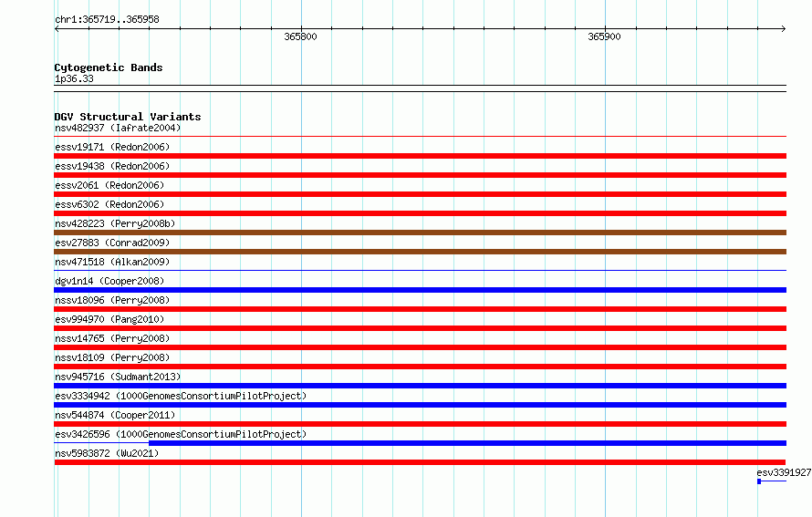Click the brown nsv428223 feature bar
This screenshot has height=517, width=812.
[x=420, y=233]
